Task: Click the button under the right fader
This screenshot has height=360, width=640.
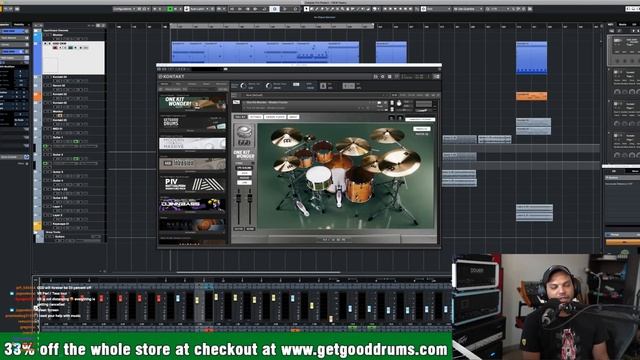Action: pyautogui.click(x=250, y=229)
